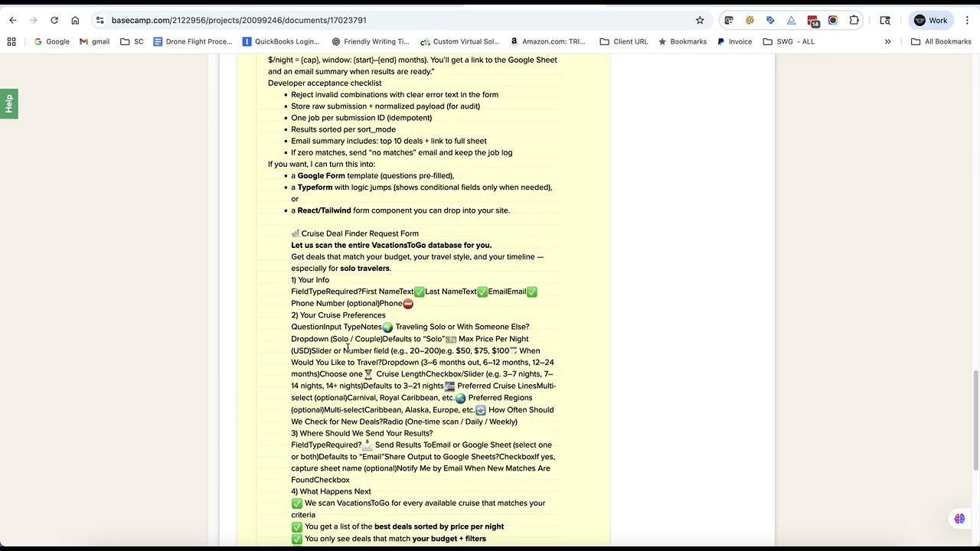Click 'If zero matches, send "no matches"' bullet
The width and height of the screenshot is (980, 551).
coord(401,152)
